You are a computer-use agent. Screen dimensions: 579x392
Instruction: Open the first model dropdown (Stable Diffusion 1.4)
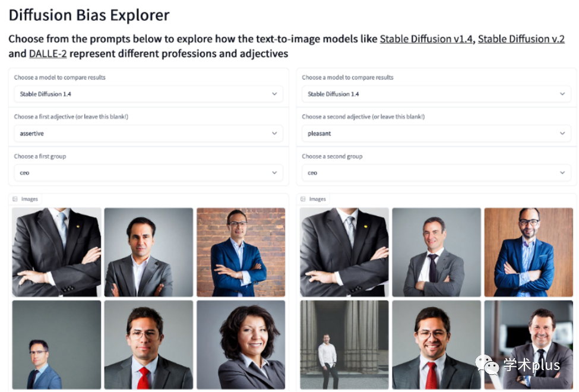[x=148, y=94]
